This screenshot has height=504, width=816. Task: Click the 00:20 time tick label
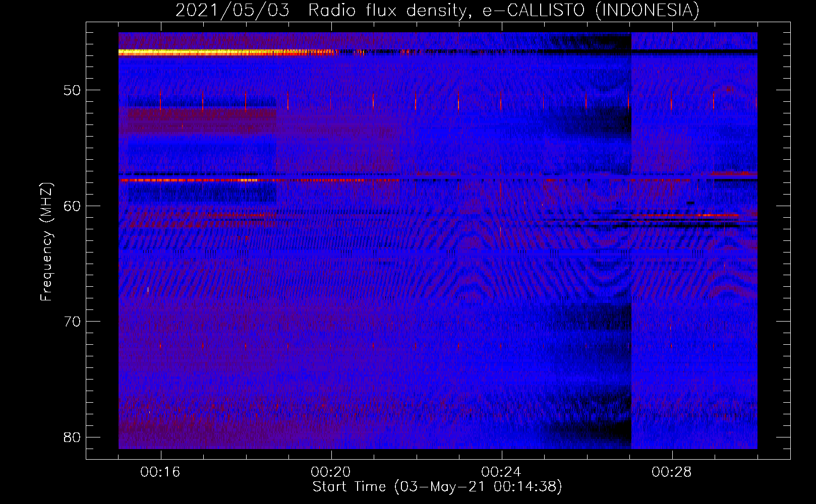pos(331,472)
